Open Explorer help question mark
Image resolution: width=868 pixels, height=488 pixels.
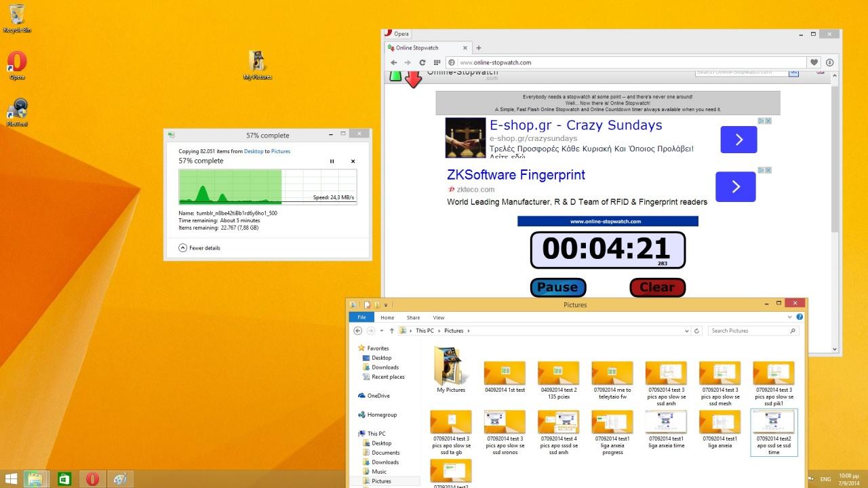click(800, 317)
